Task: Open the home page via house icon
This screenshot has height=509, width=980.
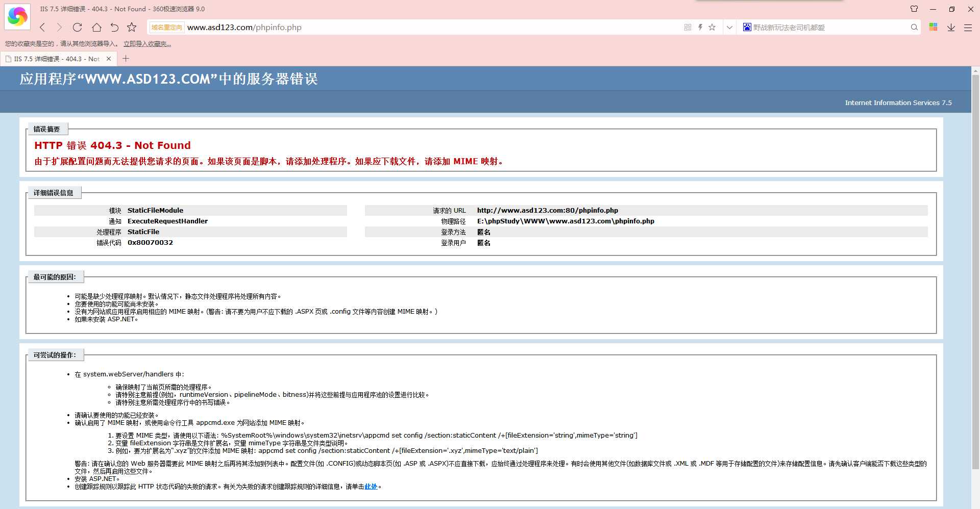Action: 96,28
